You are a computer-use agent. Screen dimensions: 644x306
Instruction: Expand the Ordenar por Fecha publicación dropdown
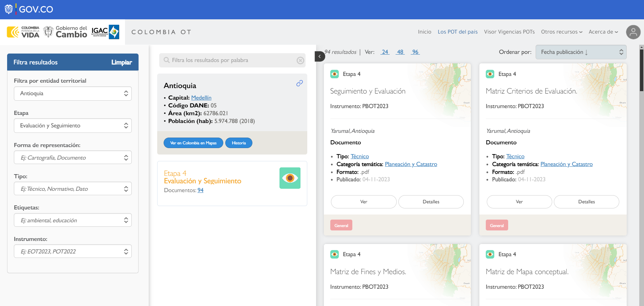[581, 52]
